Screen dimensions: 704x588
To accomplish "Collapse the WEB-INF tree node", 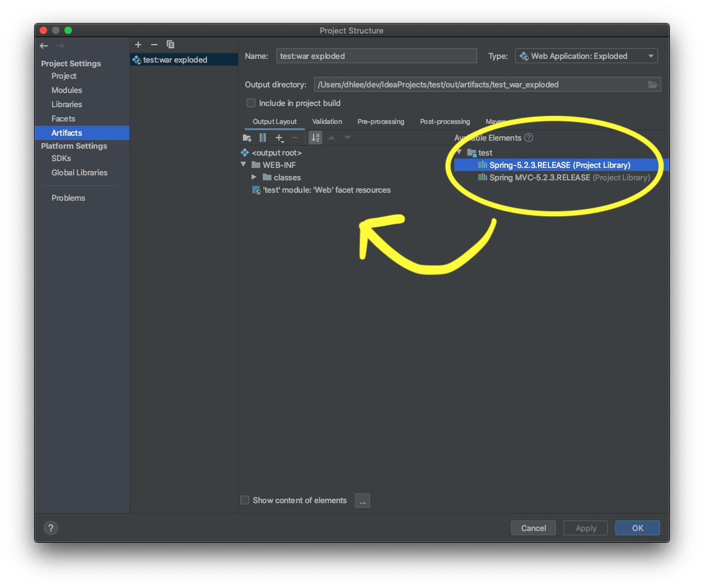I will pyautogui.click(x=244, y=164).
